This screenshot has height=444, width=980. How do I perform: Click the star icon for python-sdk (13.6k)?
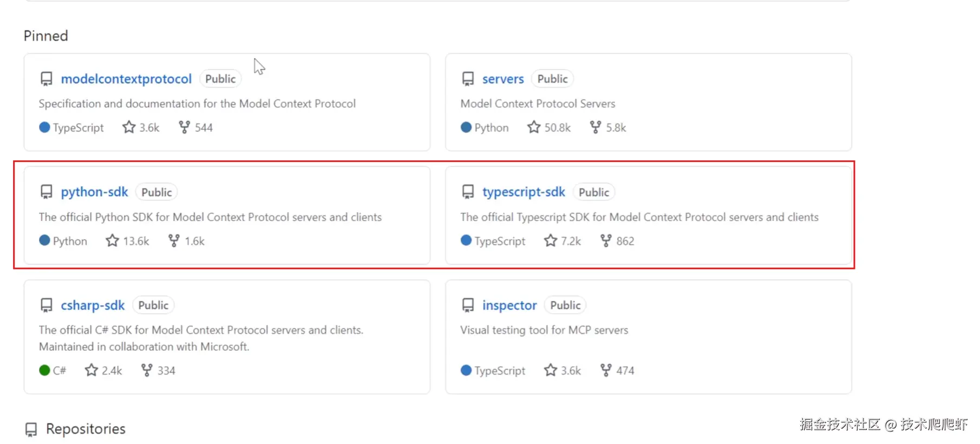tap(112, 240)
